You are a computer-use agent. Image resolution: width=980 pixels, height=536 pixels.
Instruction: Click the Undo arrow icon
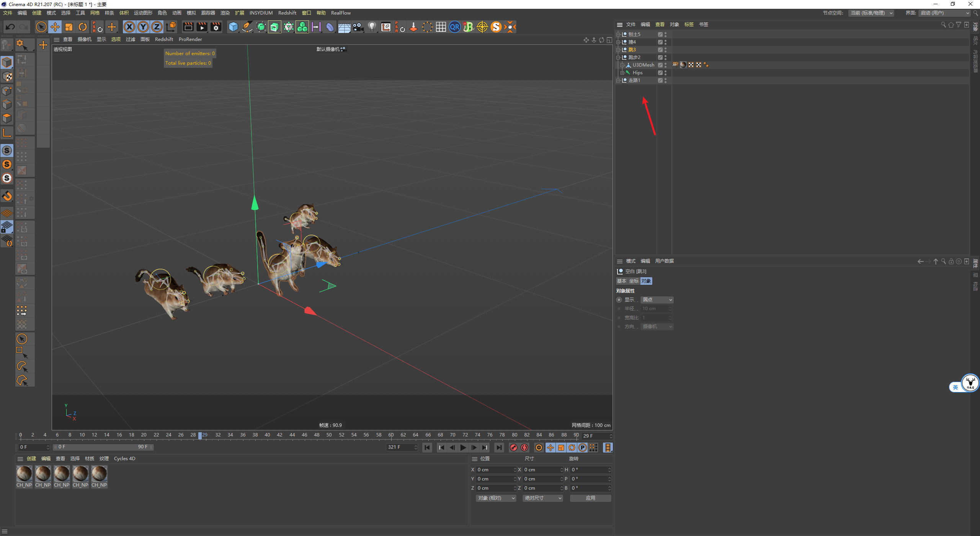click(10, 27)
